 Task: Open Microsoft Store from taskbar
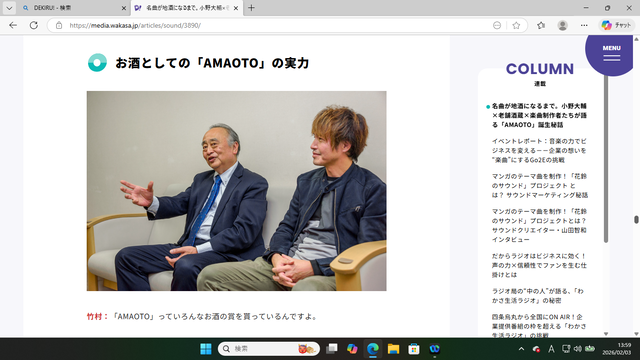tap(414, 349)
